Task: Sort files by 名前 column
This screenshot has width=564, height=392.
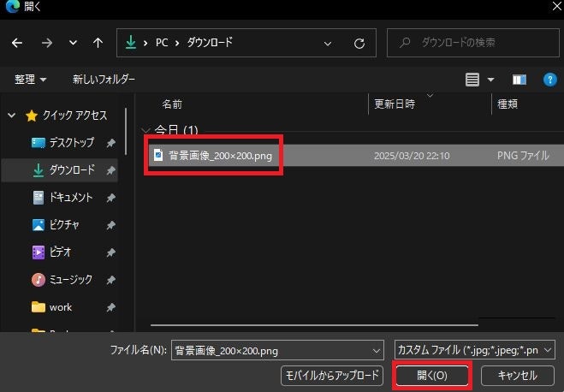Action: pyautogui.click(x=172, y=104)
